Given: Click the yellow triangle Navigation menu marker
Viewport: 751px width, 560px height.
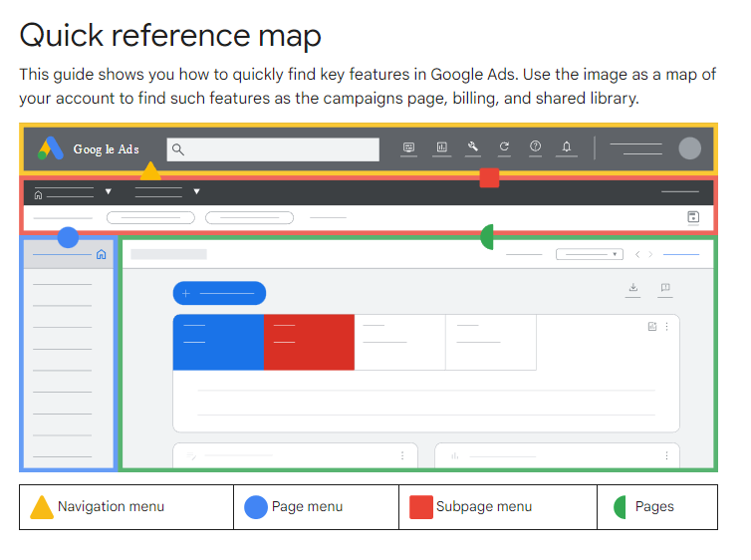Looking at the screenshot, I should tap(150, 172).
